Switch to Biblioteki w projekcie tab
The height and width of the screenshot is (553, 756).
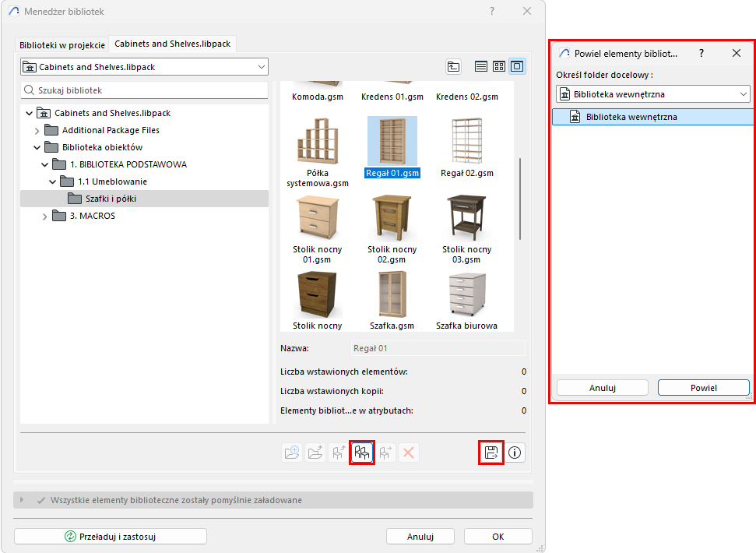[x=62, y=45]
